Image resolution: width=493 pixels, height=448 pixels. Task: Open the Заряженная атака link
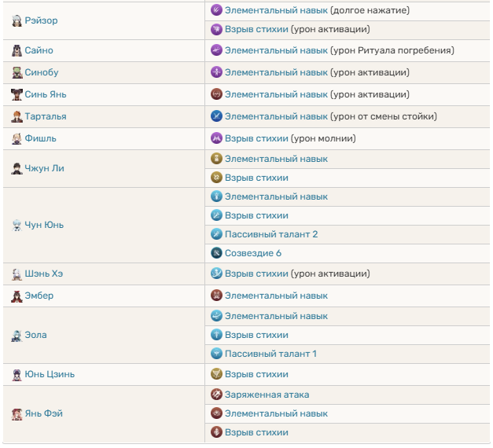click(x=267, y=395)
